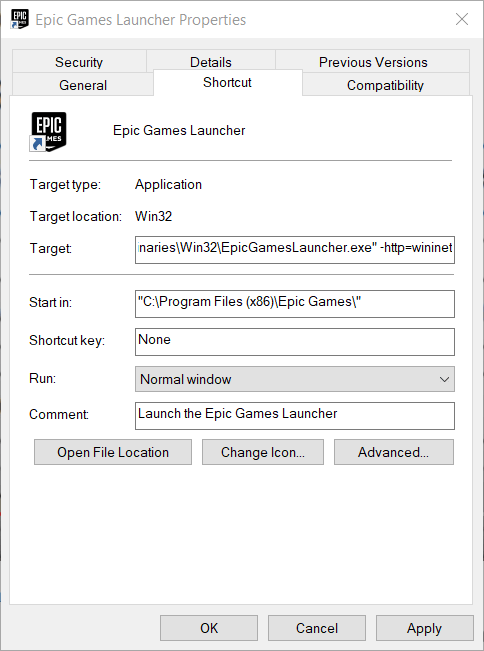Click the Target type: label
484x651 pixels.
tap(65, 184)
